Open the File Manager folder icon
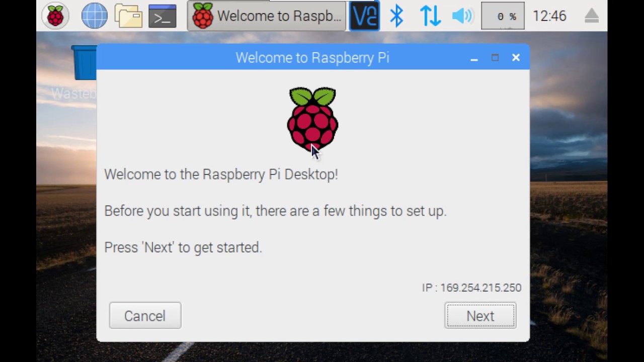644x362 pixels. tap(128, 16)
